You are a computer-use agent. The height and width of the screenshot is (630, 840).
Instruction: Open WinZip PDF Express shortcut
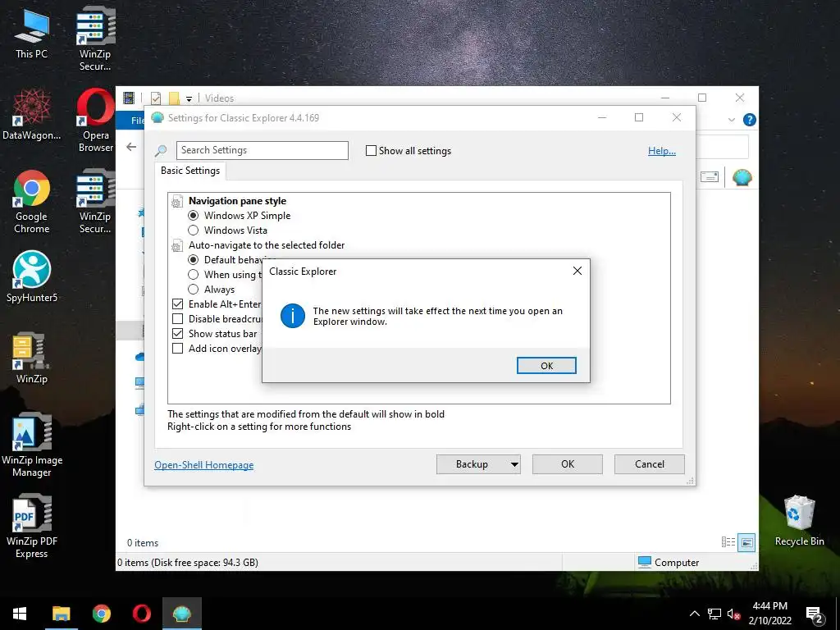(x=32, y=526)
